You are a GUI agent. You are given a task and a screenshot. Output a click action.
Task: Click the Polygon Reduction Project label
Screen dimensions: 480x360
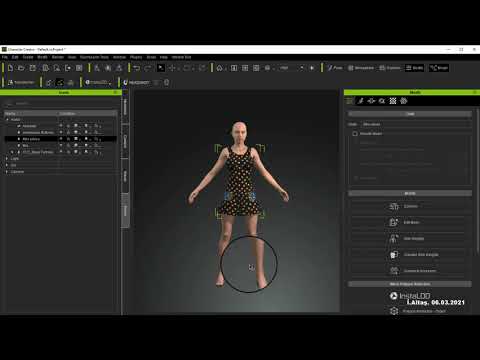[424, 311]
